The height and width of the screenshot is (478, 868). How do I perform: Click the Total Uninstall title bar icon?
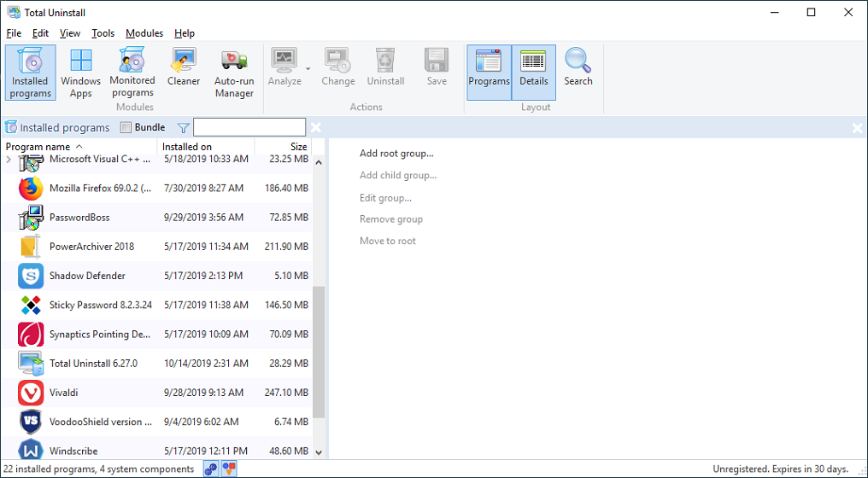[14, 12]
